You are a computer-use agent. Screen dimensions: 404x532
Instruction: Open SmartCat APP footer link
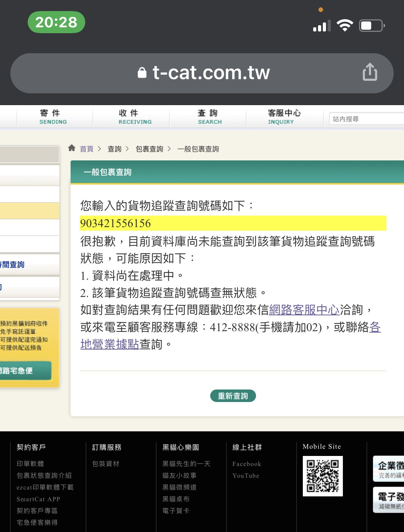click(38, 499)
